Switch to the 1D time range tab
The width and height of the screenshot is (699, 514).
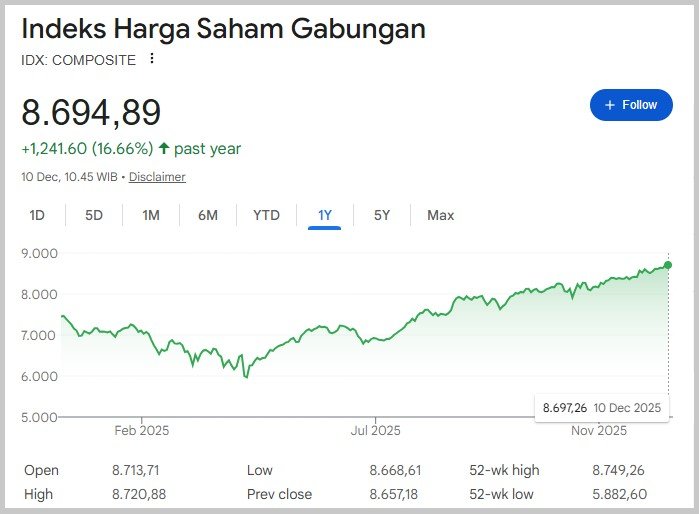[x=37, y=215]
